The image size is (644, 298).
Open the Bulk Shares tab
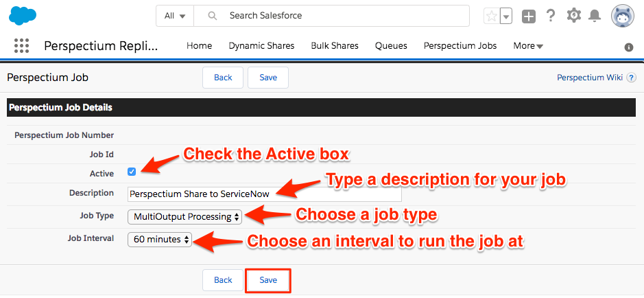tap(335, 45)
